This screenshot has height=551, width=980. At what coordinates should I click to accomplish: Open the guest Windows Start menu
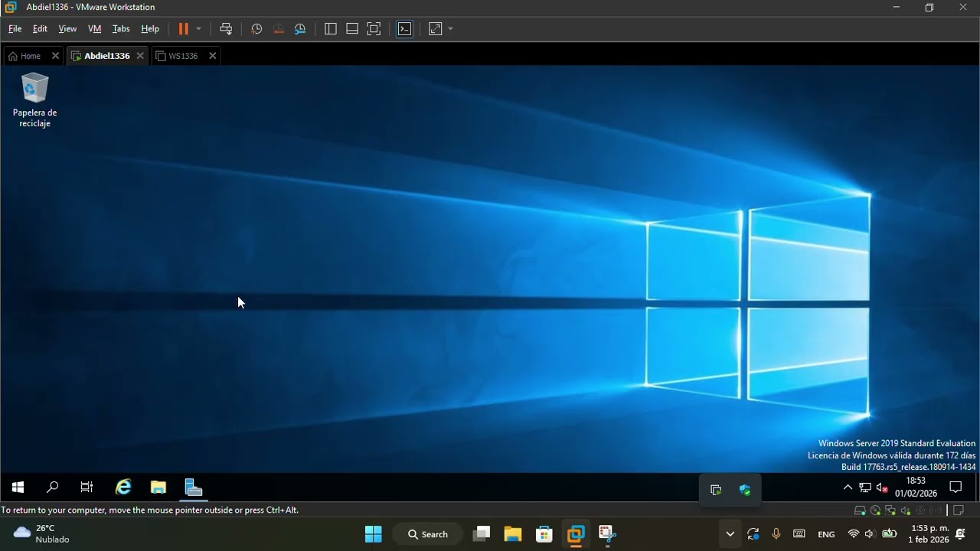(18, 487)
